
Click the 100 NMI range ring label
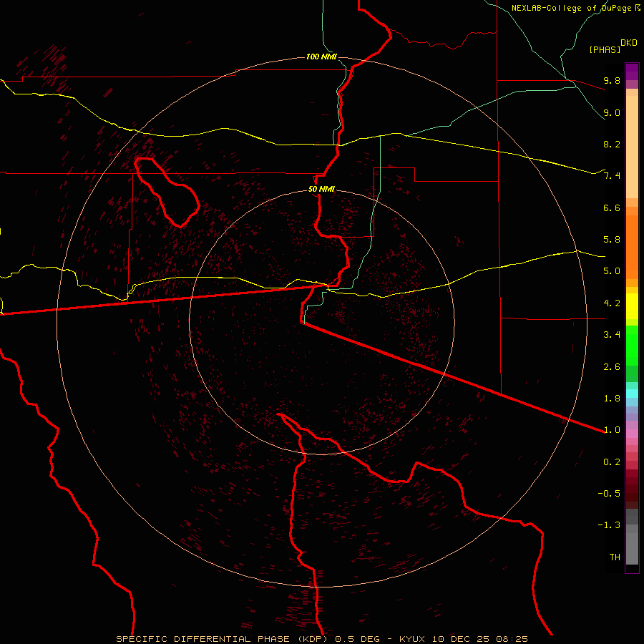321,57
